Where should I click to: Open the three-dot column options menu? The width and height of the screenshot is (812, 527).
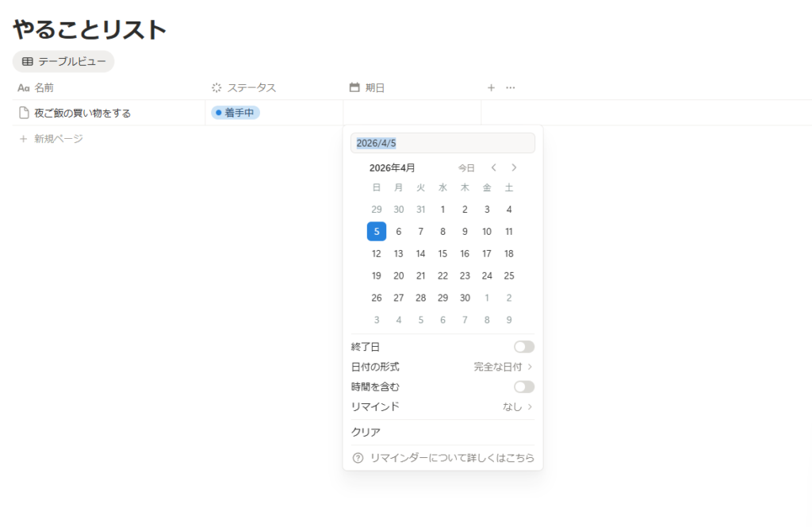511,87
